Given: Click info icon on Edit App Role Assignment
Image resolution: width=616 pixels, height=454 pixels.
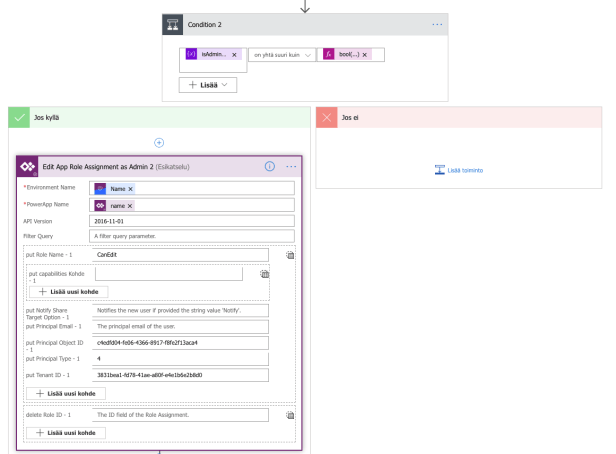Looking at the screenshot, I should click(x=270, y=166).
